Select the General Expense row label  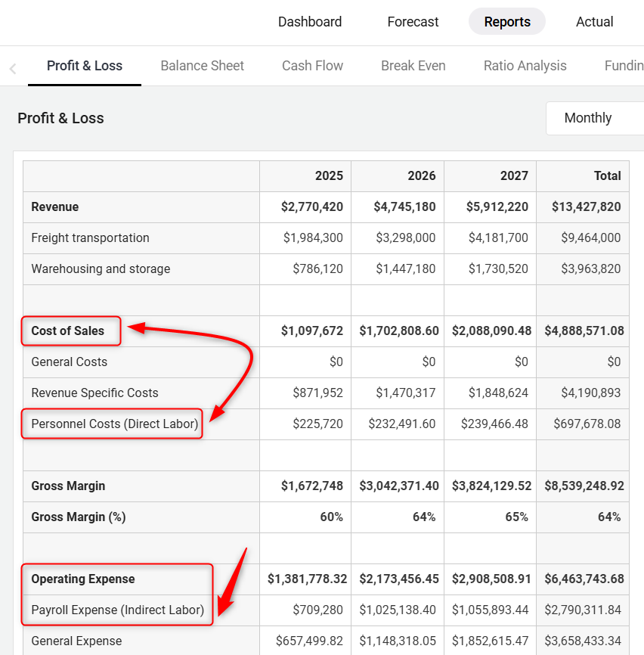pyautogui.click(x=76, y=641)
